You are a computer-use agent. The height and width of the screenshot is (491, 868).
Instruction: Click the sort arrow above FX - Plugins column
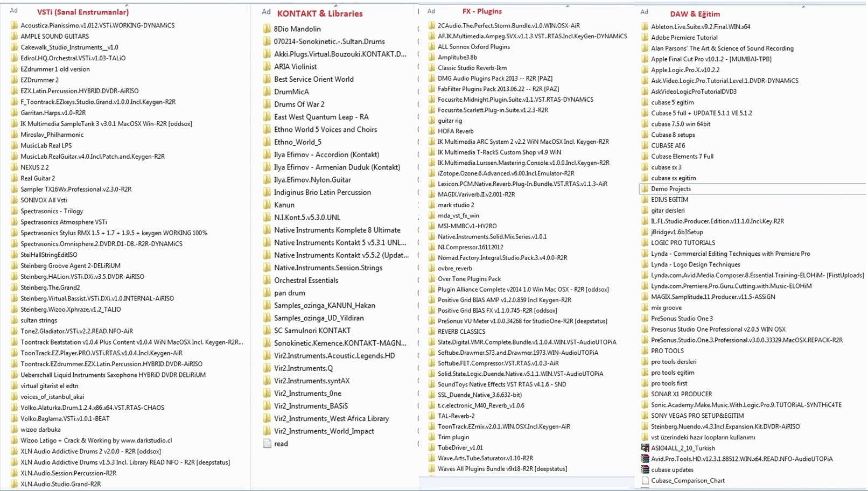pos(568,6)
